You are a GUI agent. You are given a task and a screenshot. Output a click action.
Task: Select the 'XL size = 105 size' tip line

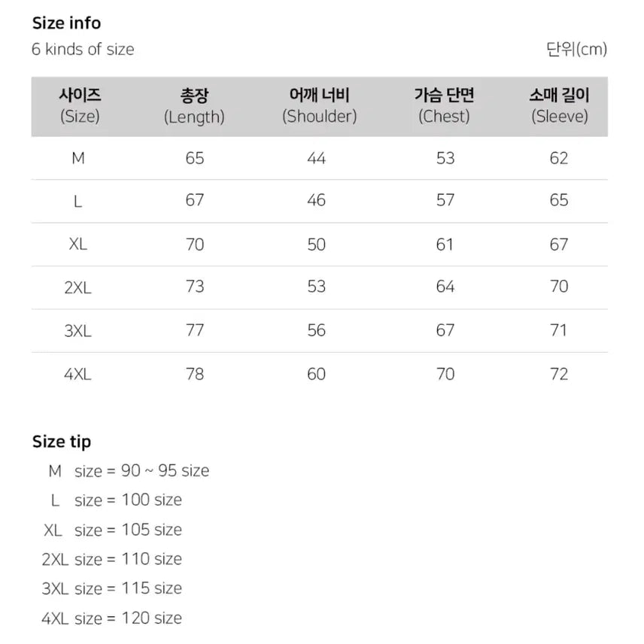click(x=113, y=530)
